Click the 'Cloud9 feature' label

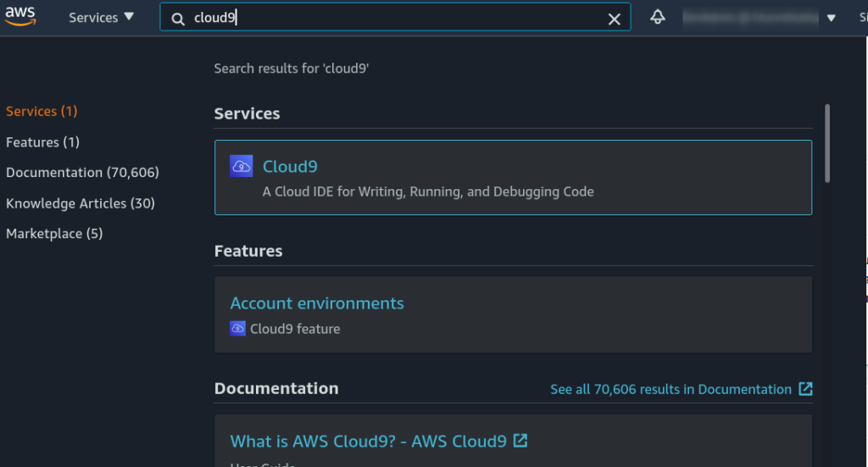point(295,329)
